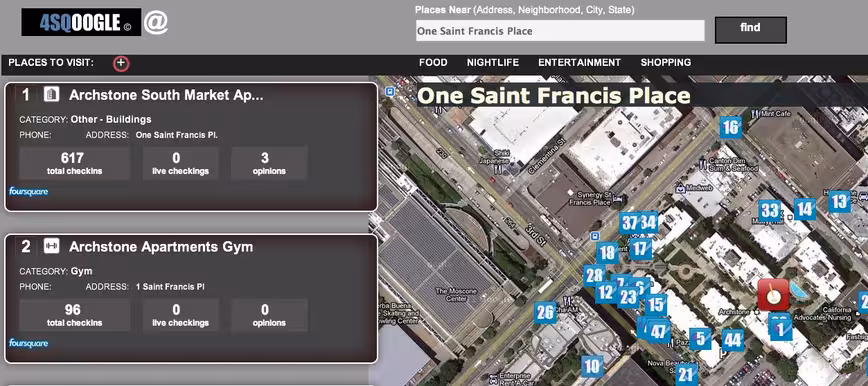Select map marker 5
Screen dimensions: 868x386
pyautogui.click(x=700, y=337)
